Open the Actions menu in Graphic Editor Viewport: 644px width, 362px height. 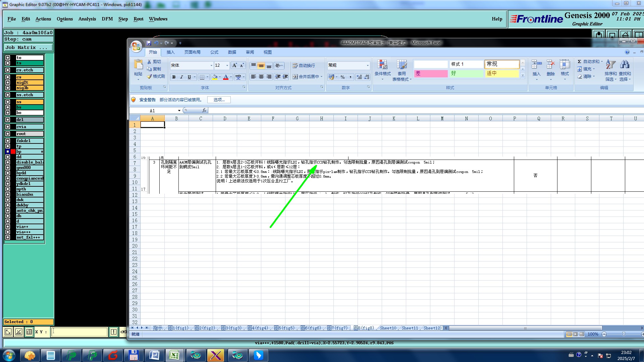(43, 19)
